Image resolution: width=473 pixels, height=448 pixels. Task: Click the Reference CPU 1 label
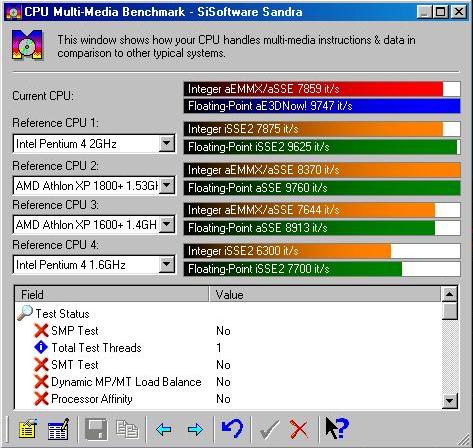[x=56, y=123]
